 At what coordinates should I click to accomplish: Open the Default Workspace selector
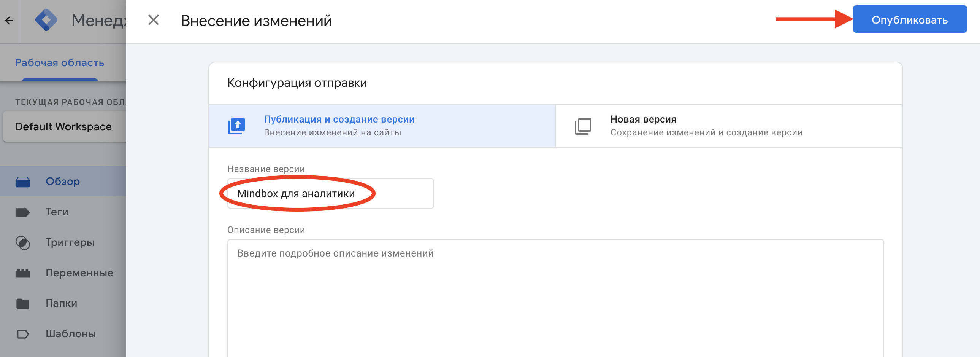click(64, 126)
